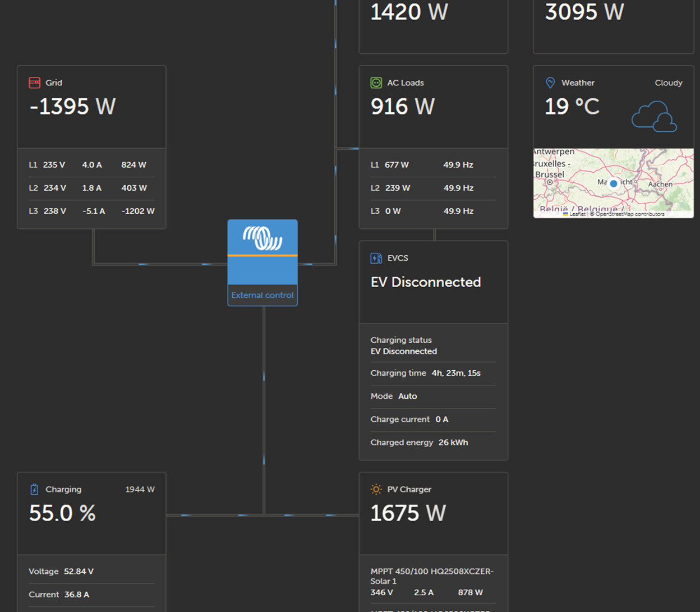Click Grid L1 current 4.0 A
This screenshot has height=612, width=700.
tap(92, 165)
